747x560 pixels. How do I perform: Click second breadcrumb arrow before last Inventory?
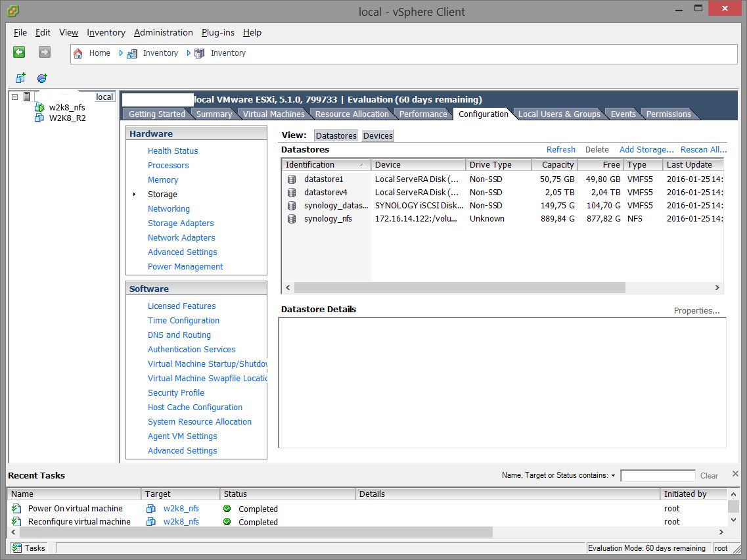(x=189, y=53)
